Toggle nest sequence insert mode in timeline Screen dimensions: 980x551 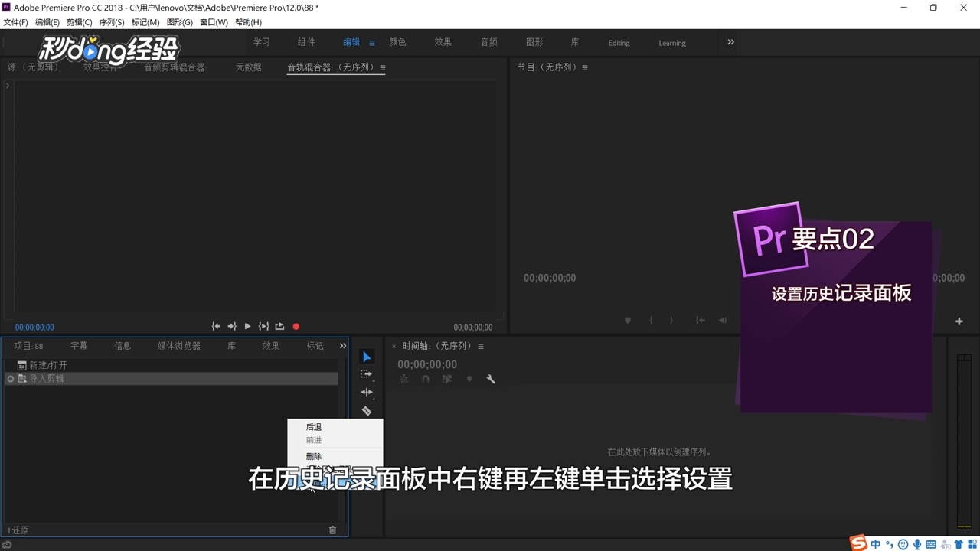[403, 379]
